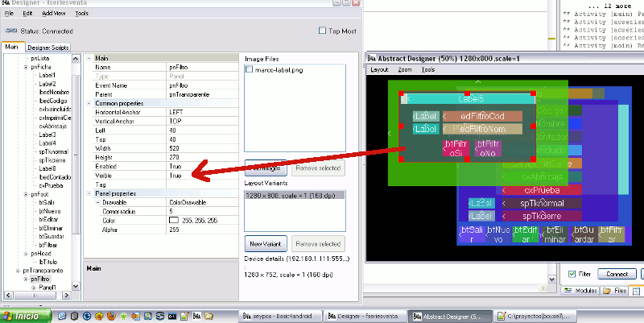Click the Connect button in the IDE
The width and height of the screenshot is (644, 323).
[x=617, y=274]
